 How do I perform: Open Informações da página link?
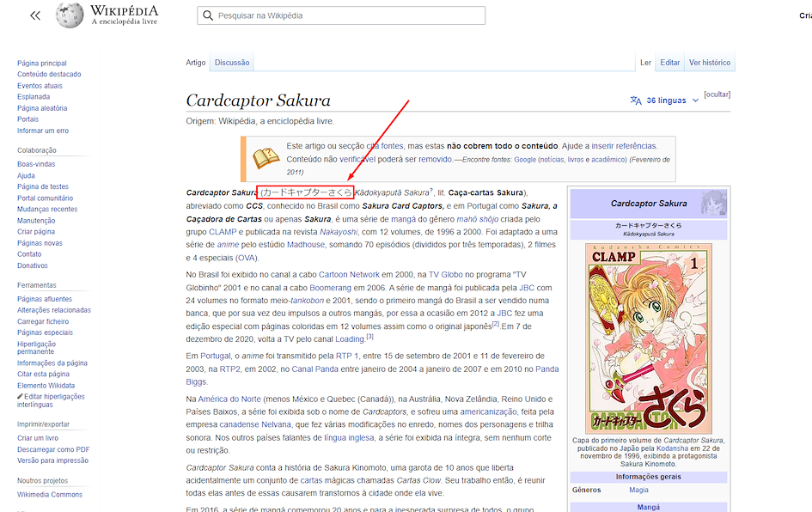(52, 363)
